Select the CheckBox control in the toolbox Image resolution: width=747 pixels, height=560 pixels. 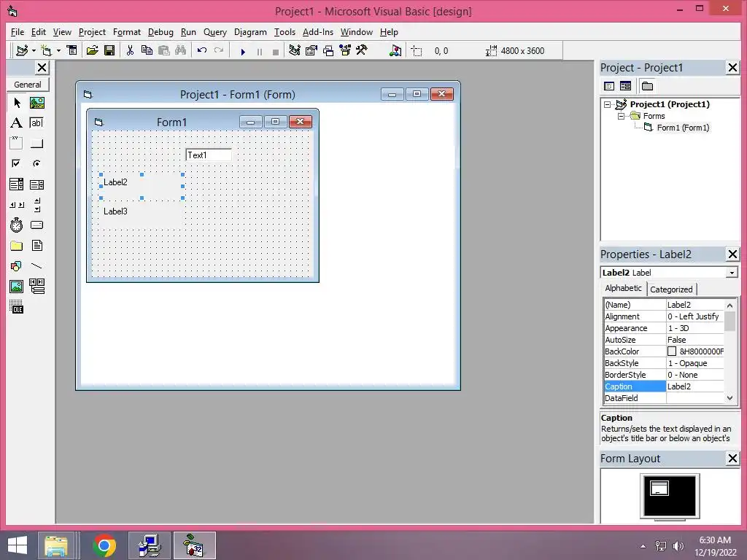tap(17, 163)
